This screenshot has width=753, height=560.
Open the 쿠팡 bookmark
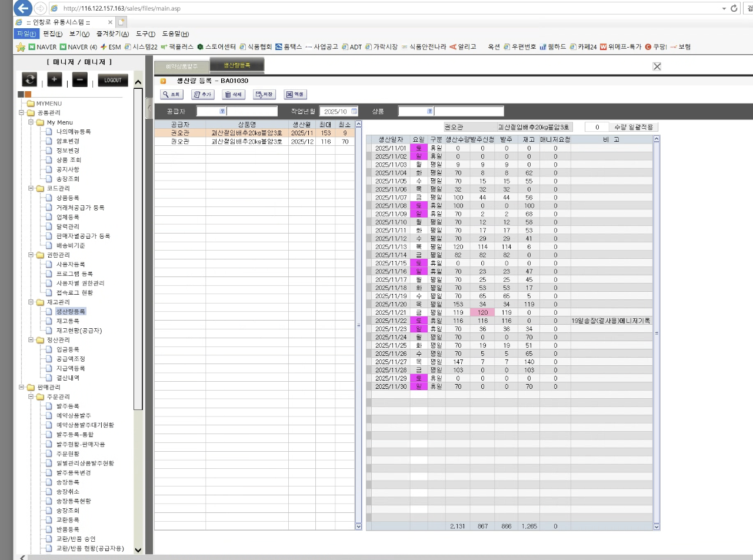tap(656, 47)
